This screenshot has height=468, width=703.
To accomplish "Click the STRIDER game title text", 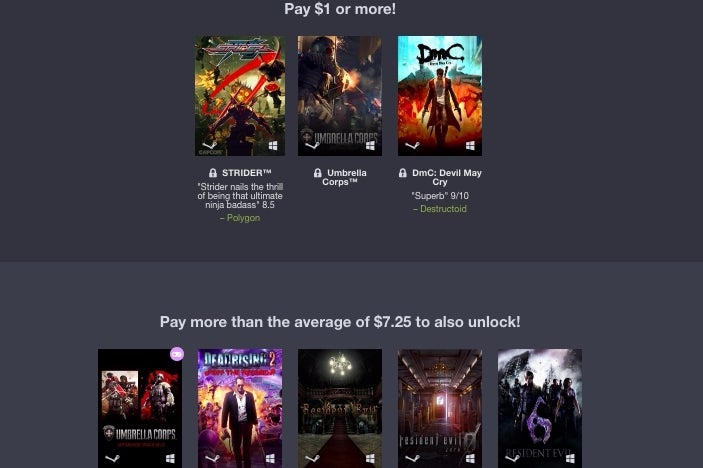I will (247, 173).
